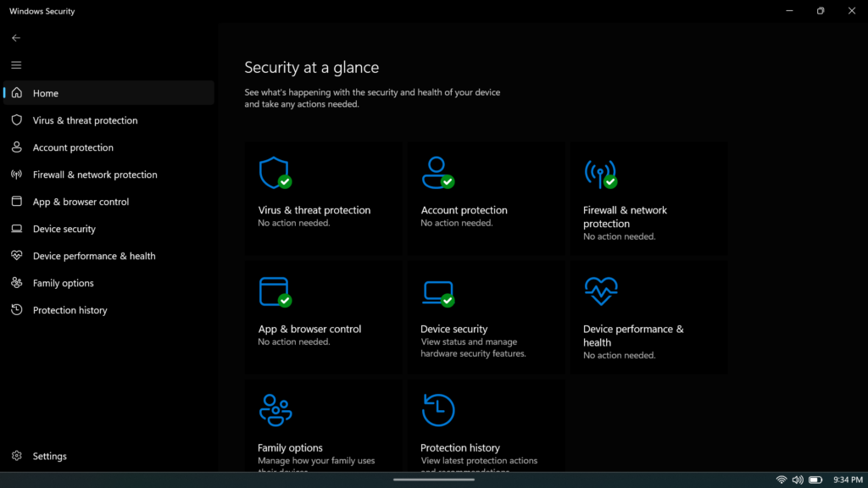Click the heart icon beside Device performance & health in the sidebar

pos(17,256)
